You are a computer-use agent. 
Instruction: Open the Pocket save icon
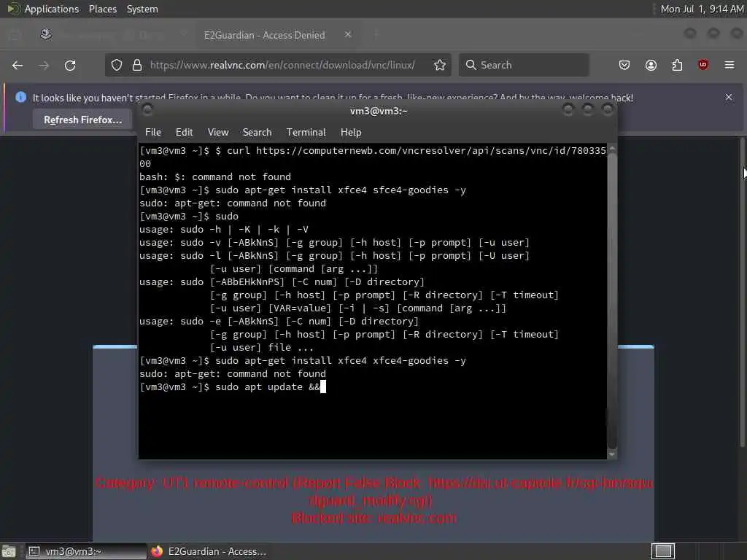pos(624,65)
